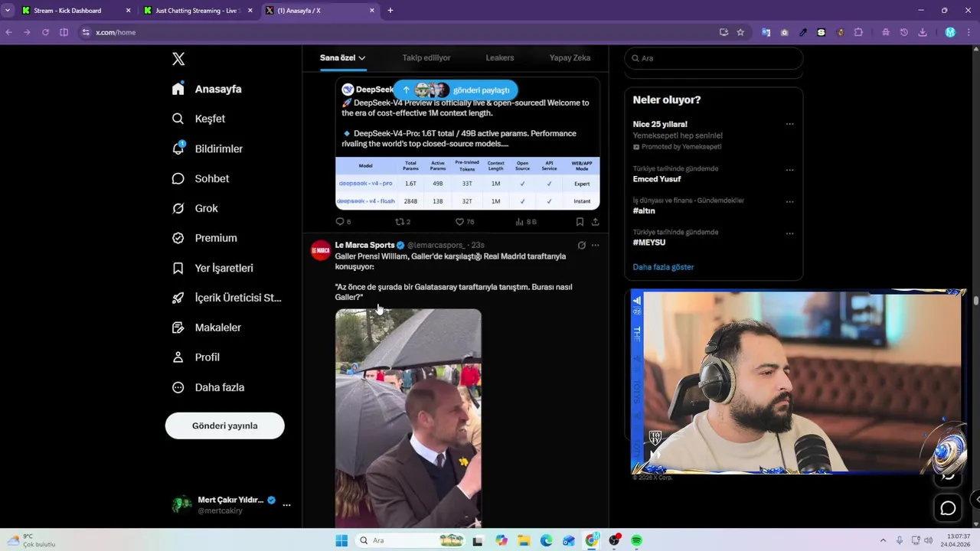This screenshot has width=980, height=551.
Task: Click the gönderi paylaştı new posts pill
Action: tap(456, 90)
